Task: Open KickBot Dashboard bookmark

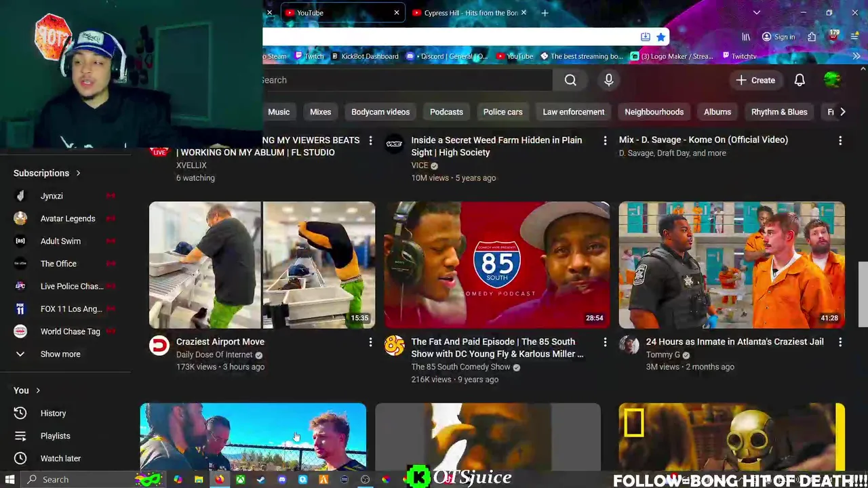Action: coord(364,56)
